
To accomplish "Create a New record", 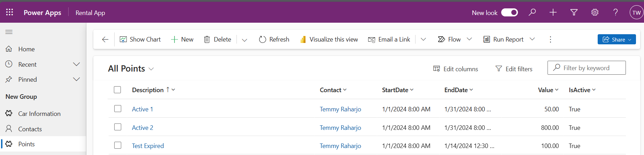I will pyautogui.click(x=182, y=39).
